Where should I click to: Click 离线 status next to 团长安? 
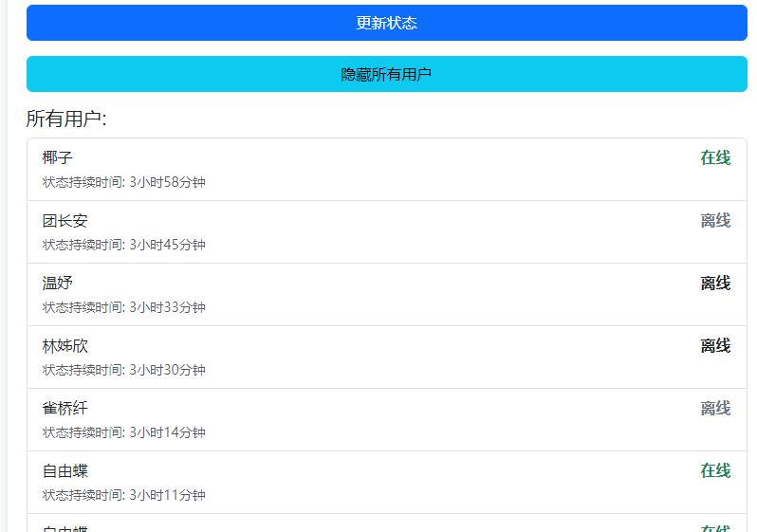715,221
